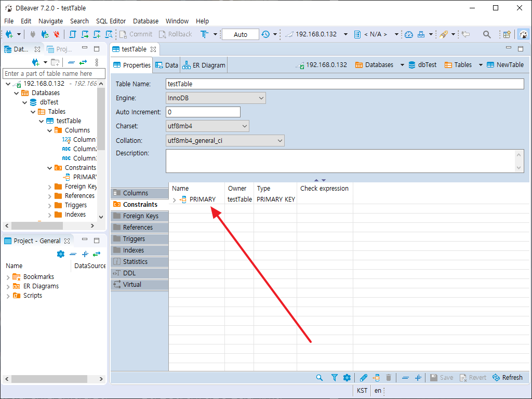Click the red Disconnect plug icon
The image size is (532, 399).
tap(56, 34)
